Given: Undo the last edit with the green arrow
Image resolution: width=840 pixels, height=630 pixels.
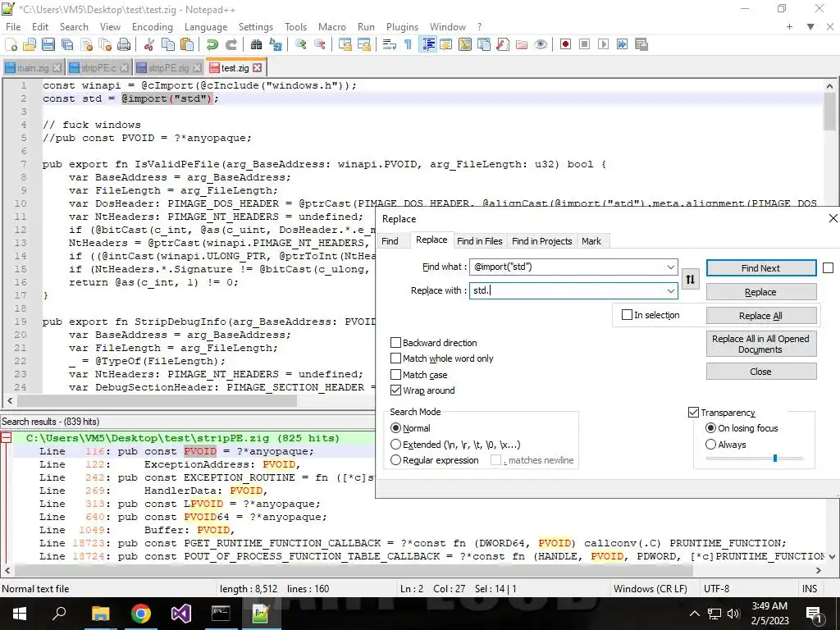Looking at the screenshot, I should tap(212, 44).
